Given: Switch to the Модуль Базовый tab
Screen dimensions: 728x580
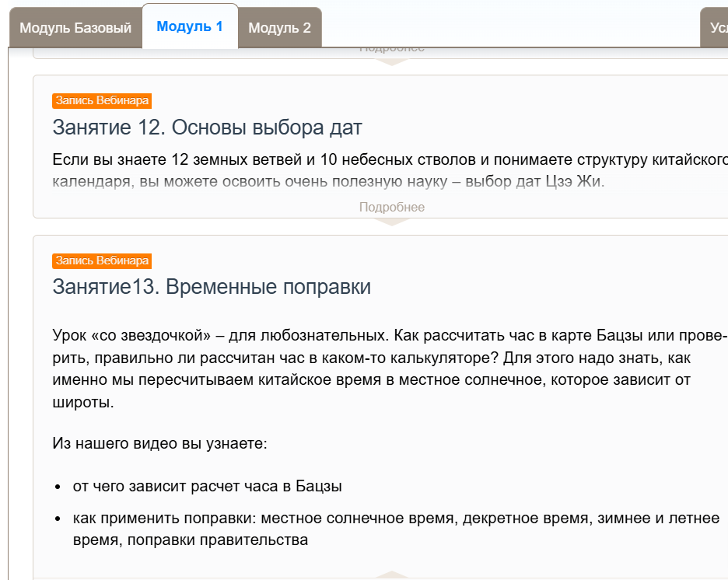Looking at the screenshot, I should 75,28.
